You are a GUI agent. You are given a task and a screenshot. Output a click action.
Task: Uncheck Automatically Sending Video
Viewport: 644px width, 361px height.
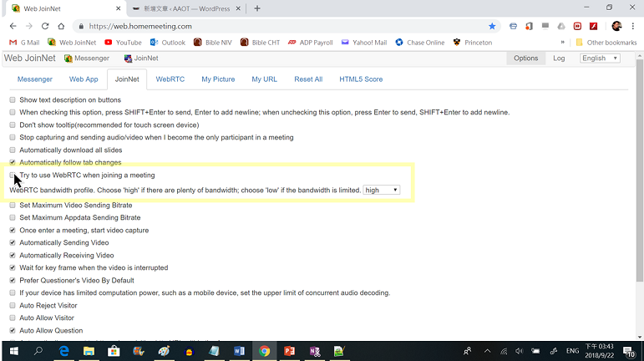pos(13,243)
